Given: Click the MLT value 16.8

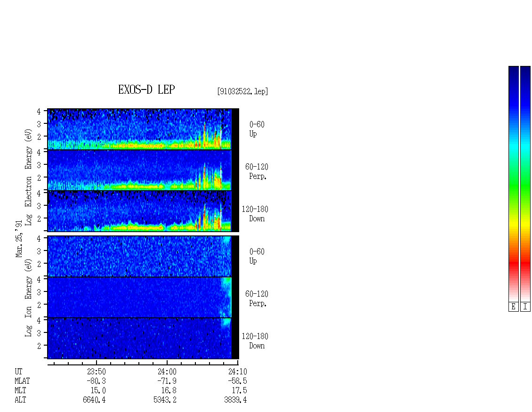Looking at the screenshot, I should [169, 391].
